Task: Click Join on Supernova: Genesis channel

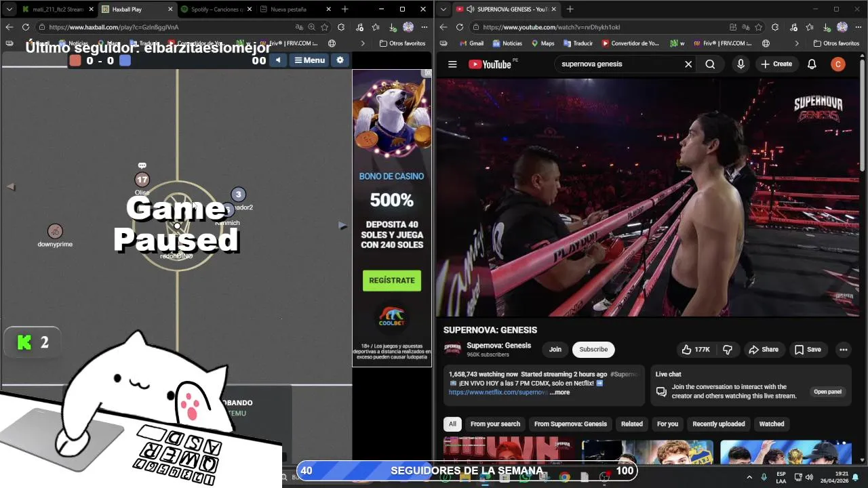Action: (x=555, y=350)
